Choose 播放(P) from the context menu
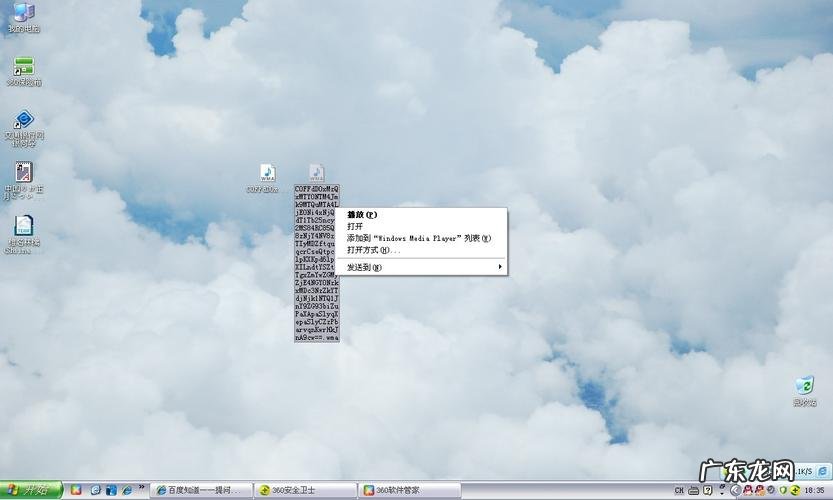 [362, 215]
